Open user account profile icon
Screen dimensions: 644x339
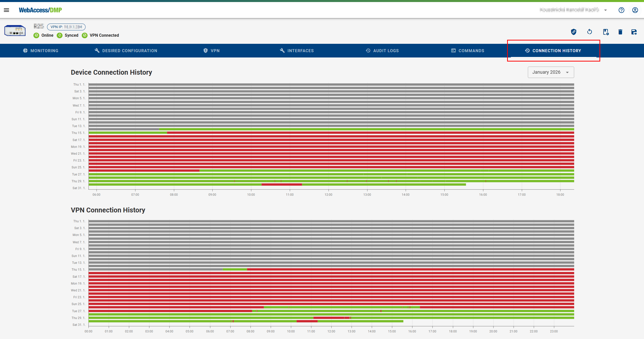[635, 10]
